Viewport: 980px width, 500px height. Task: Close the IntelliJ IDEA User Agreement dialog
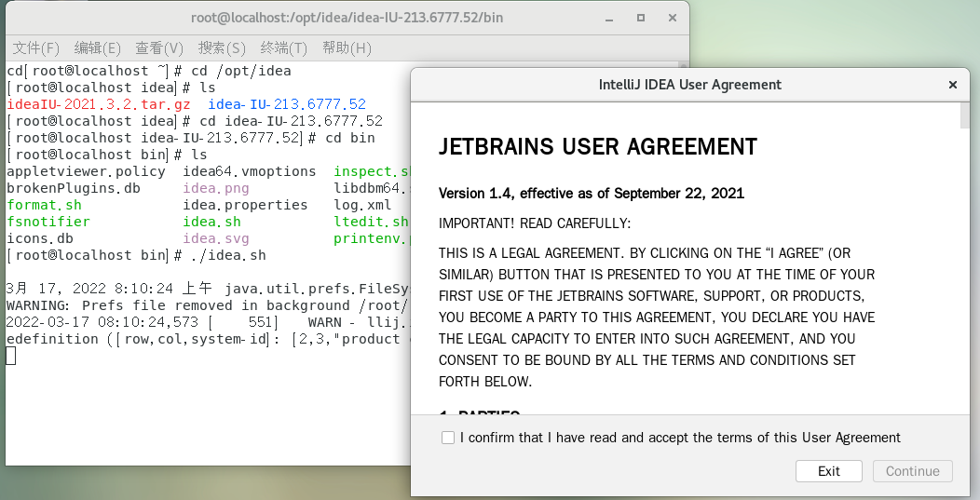pyautogui.click(x=952, y=85)
